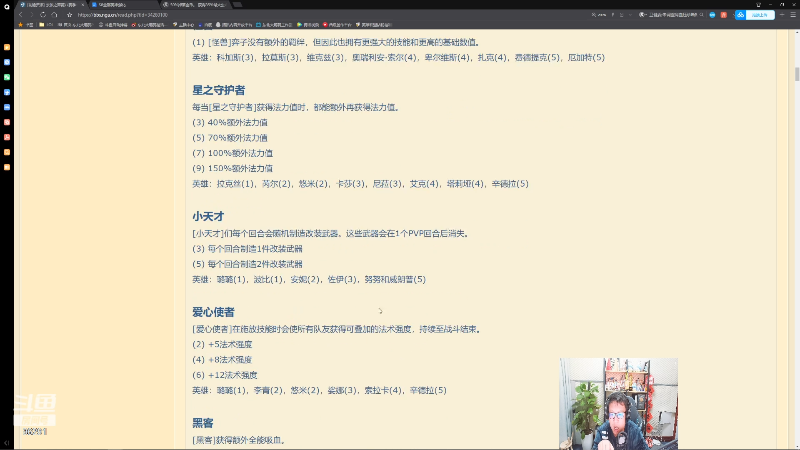The image size is (800, 450).
Task: Click the browser forward arrow
Action: (32, 15)
